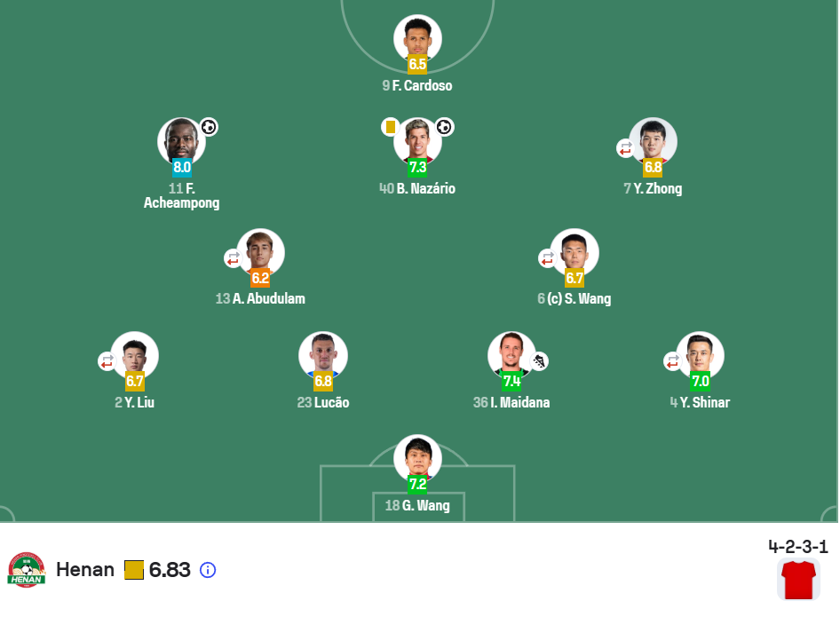This screenshot has height=617, width=840.
Task: Click the goal icon beside F. Acheampong
Action: (209, 127)
